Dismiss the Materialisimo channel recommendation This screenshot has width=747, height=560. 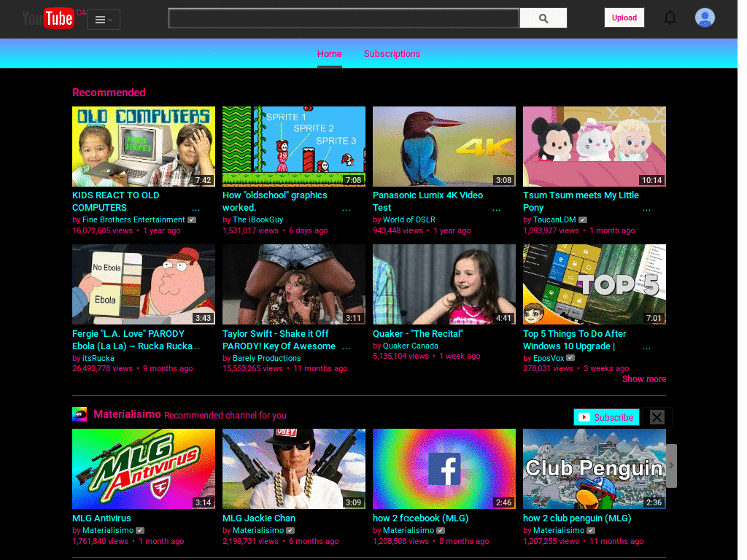click(x=657, y=417)
